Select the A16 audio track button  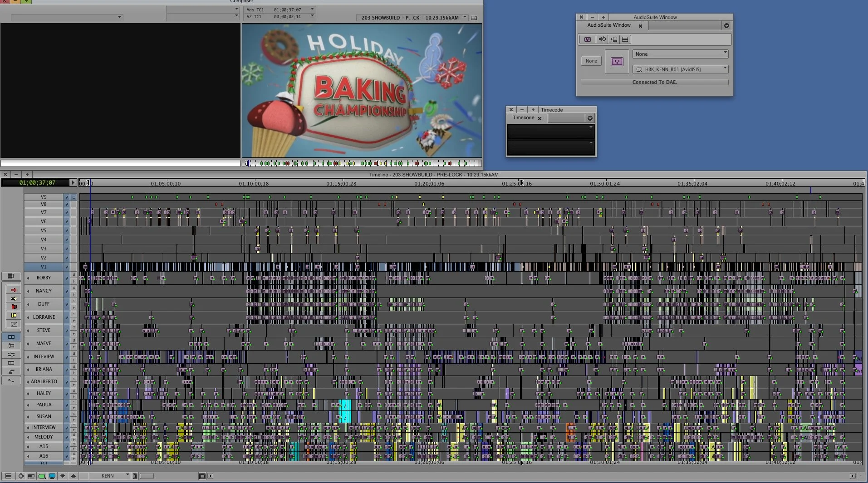(x=44, y=456)
